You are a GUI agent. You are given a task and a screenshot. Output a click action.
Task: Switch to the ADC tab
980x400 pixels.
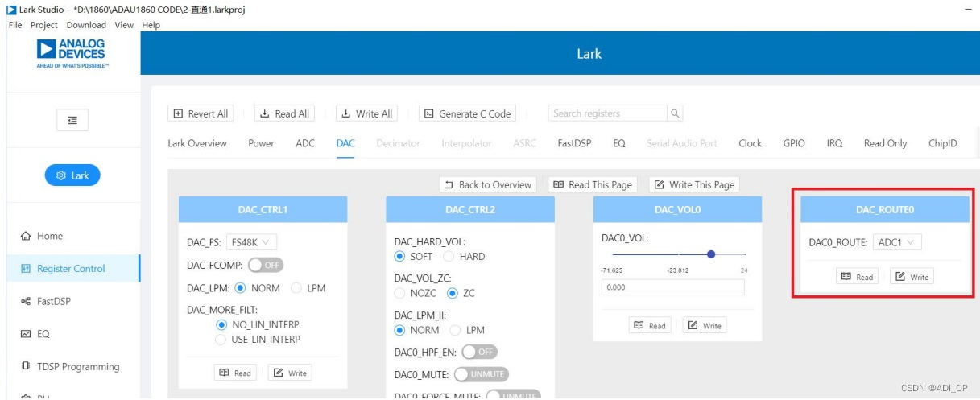click(305, 143)
